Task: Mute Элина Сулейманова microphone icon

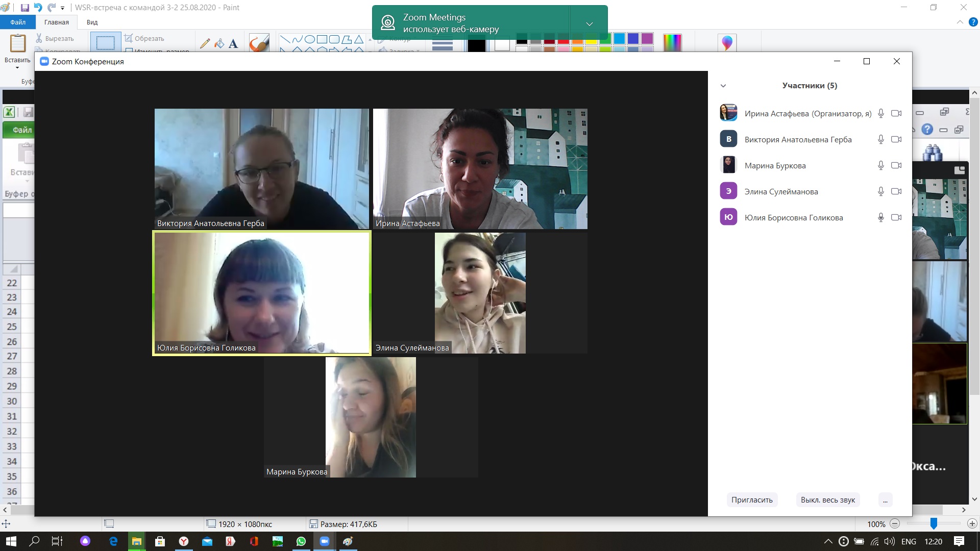Action: point(881,191)
